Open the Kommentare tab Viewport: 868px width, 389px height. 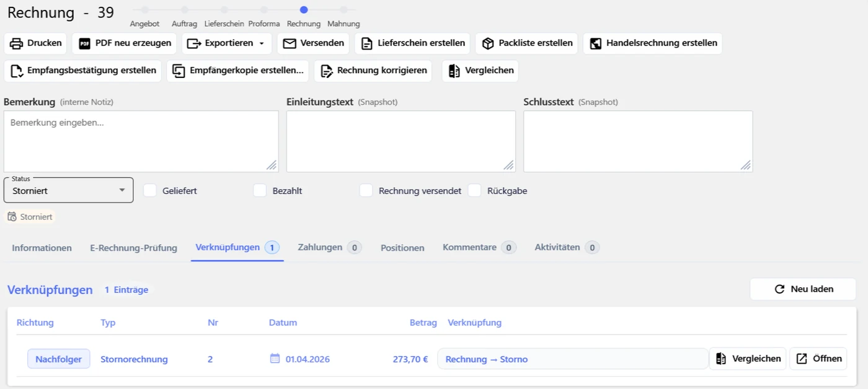click(479, 248)
